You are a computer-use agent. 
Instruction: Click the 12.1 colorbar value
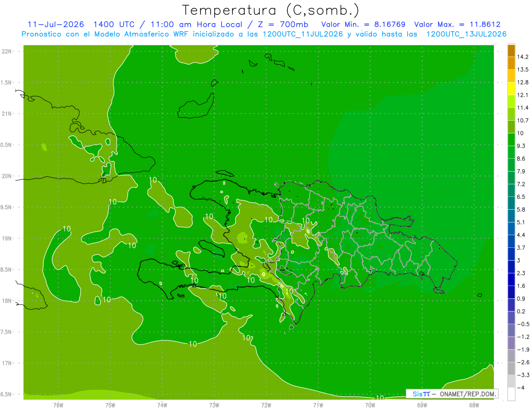[x=523, y=95]
